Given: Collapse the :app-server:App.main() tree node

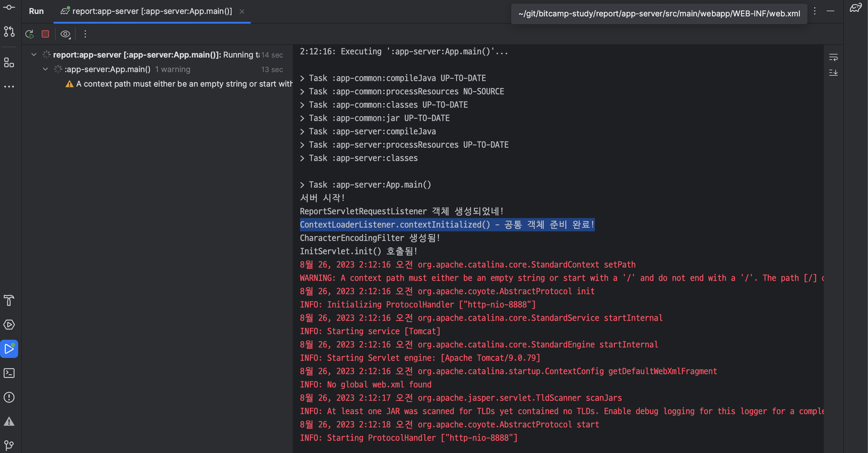Looking at the screenshot, I should (45, 69).
